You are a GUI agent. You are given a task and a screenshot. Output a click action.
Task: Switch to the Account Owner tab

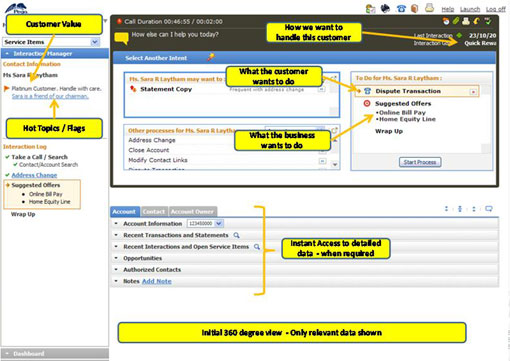pyautogui.click(x=193, y=212)
